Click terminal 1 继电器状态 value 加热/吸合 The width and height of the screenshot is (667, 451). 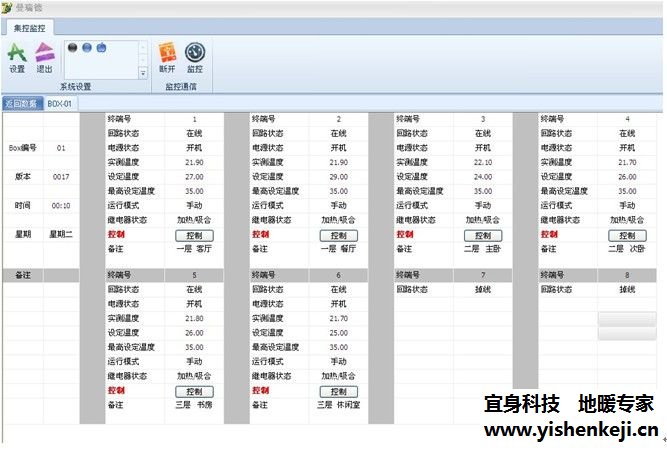coord(194,220)
